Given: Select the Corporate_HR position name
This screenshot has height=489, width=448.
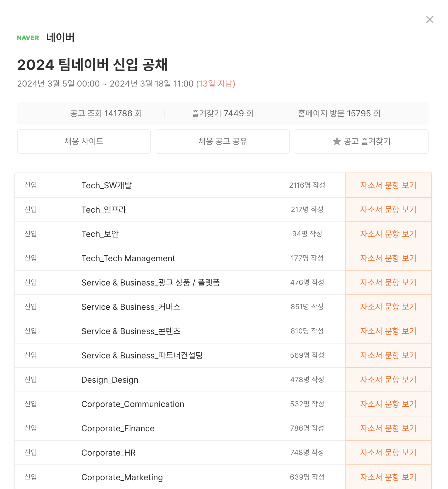Looking at the screenshot, I should (108, 453).
